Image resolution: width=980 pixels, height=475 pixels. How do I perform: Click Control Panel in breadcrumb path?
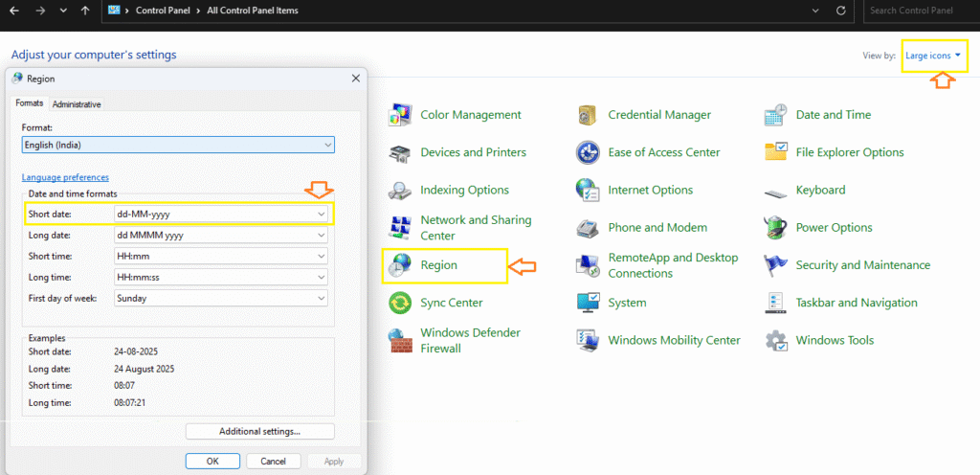165,11
